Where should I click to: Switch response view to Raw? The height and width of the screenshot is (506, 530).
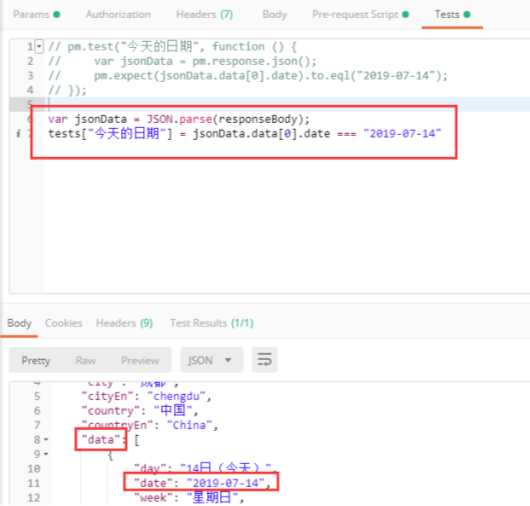click(86, 360)
